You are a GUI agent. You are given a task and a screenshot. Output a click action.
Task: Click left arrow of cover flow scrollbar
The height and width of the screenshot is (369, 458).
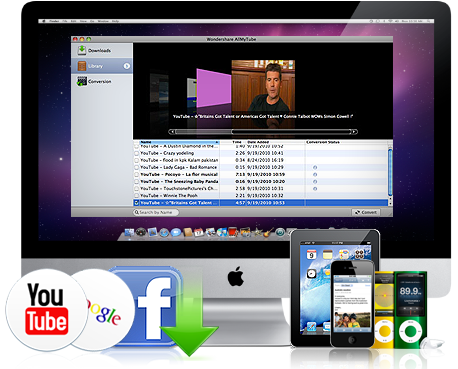(x=172, y=132)
